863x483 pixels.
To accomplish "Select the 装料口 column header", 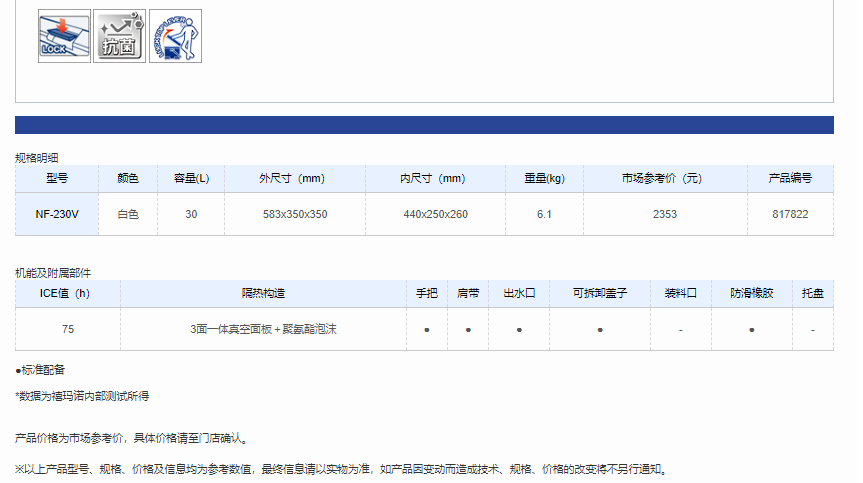I will pos(681,293).
